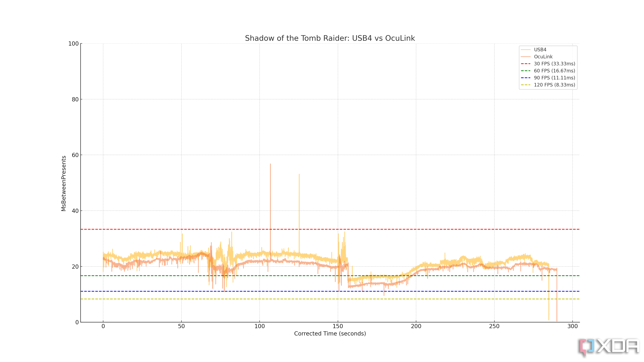Image resolution: width=644 pixels, height=362 pixels.
Task: Click the 'Corrected Time (seconds)' x-axis label
Action: [x=330, y=334]
